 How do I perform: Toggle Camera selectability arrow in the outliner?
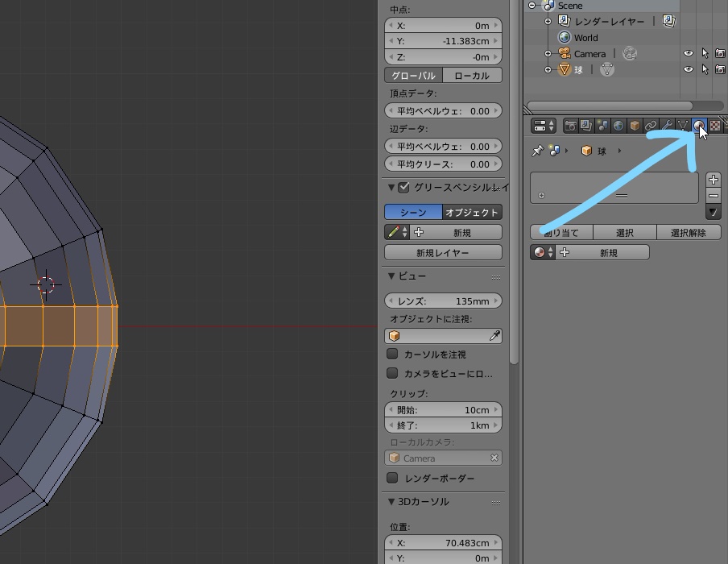tap(705, 54)
